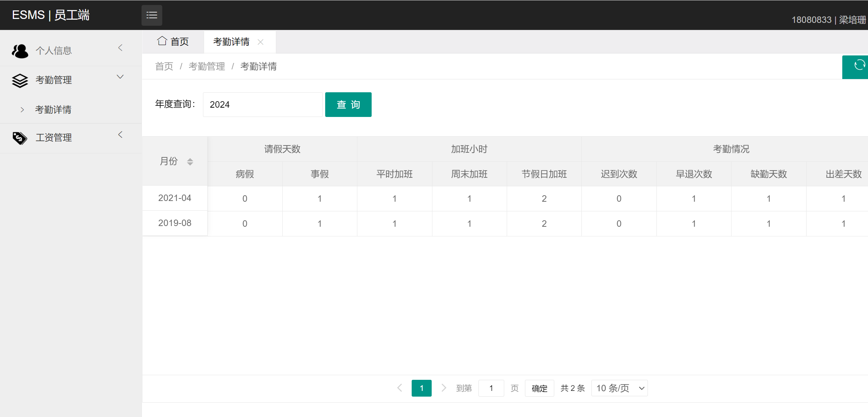The width and height of the screenshot is (868, 417).
Task: Click the home icon on 首页 tab
Action: point(162,41)
